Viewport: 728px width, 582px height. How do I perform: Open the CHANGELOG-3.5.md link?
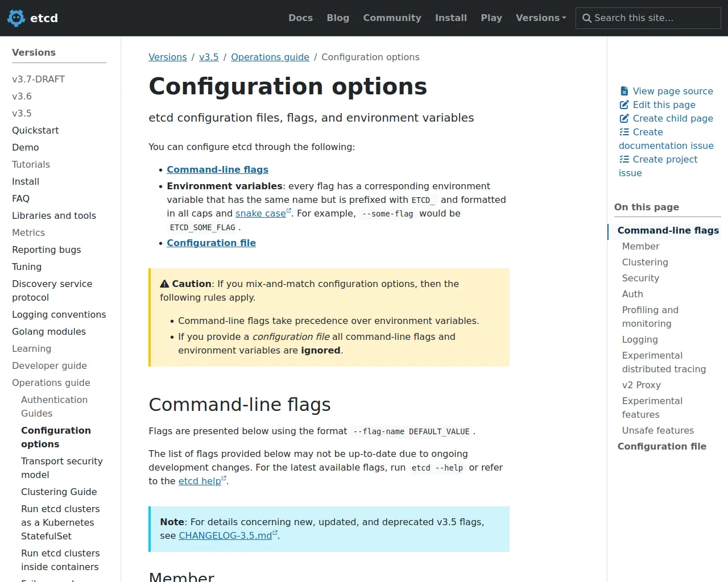(x=225, y=535)
